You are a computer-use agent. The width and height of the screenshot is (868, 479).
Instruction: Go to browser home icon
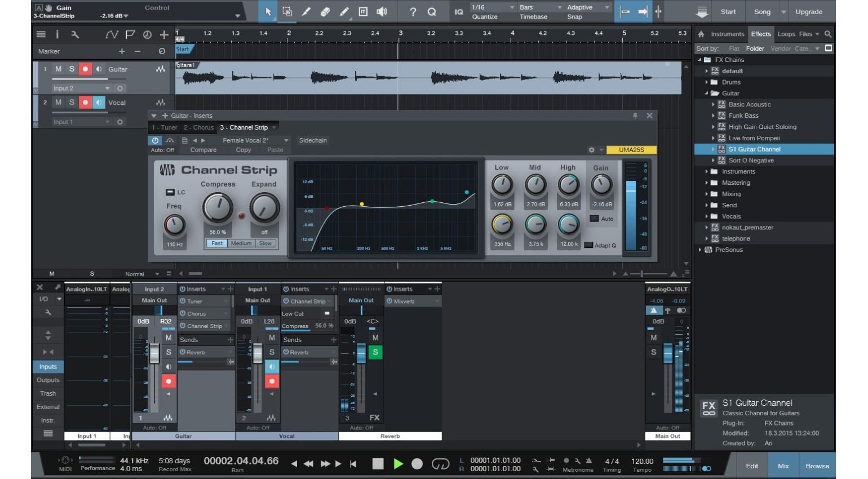point(701,34)
